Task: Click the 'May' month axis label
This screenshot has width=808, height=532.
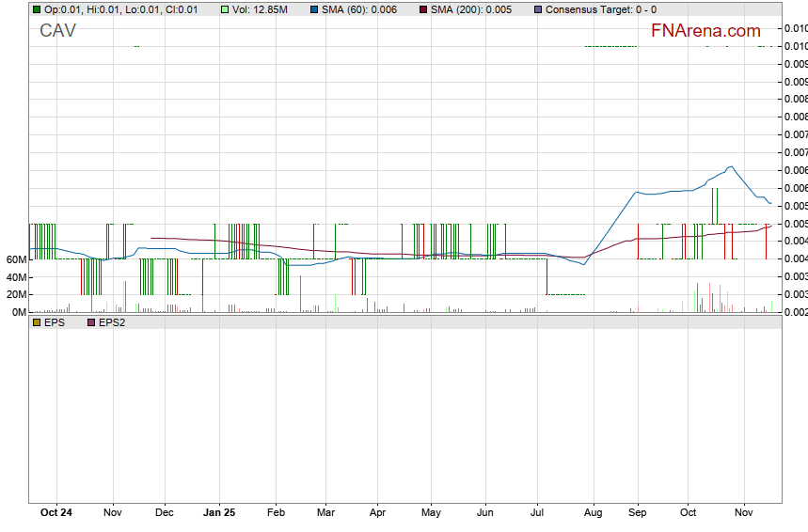Action: [431, 513]
